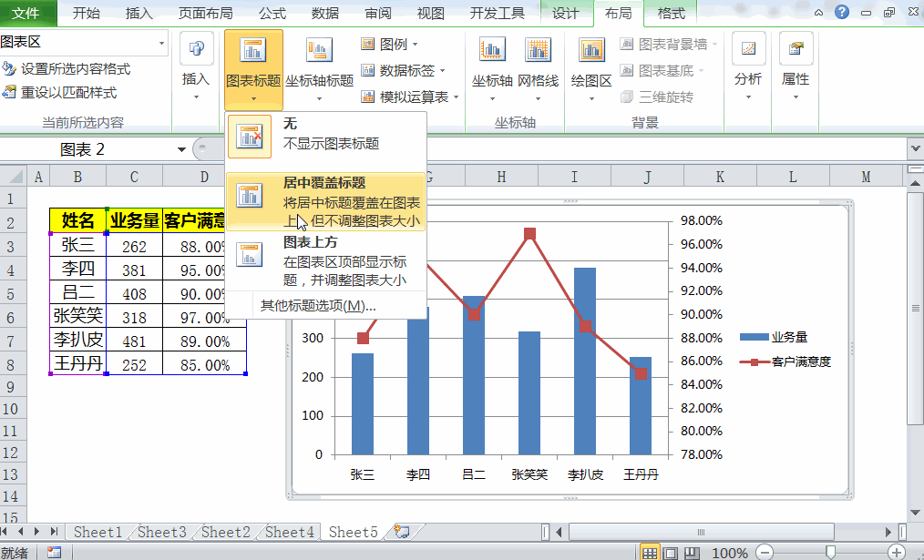
Task: Switch to the 格式 ribbon tab
Action: click(x=670, y=14)
